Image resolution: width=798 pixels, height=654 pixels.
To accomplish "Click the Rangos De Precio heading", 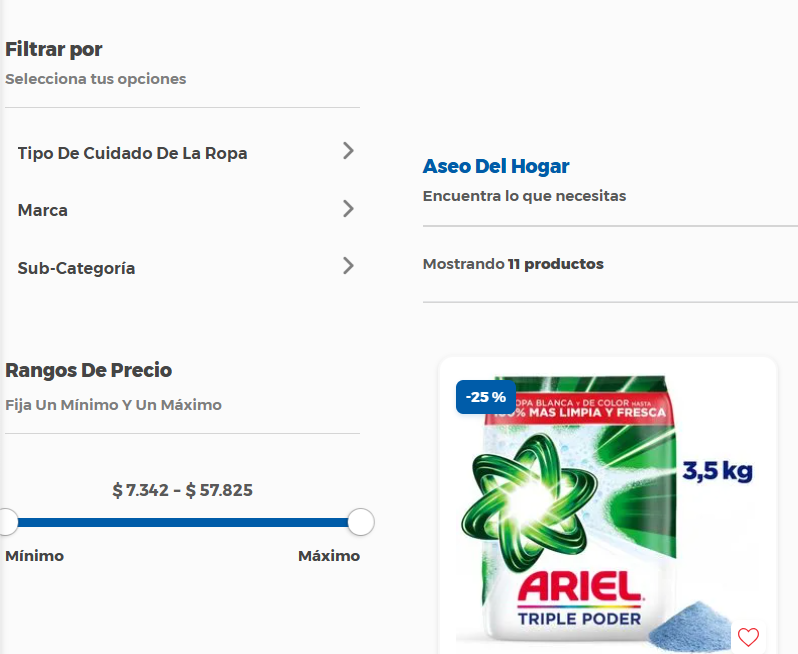I will 89,370.
